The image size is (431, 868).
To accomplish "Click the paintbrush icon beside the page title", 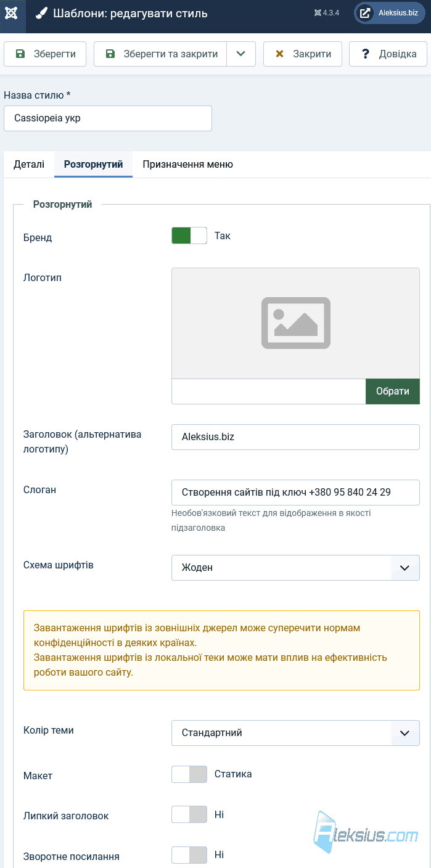I will pos(40,13).
